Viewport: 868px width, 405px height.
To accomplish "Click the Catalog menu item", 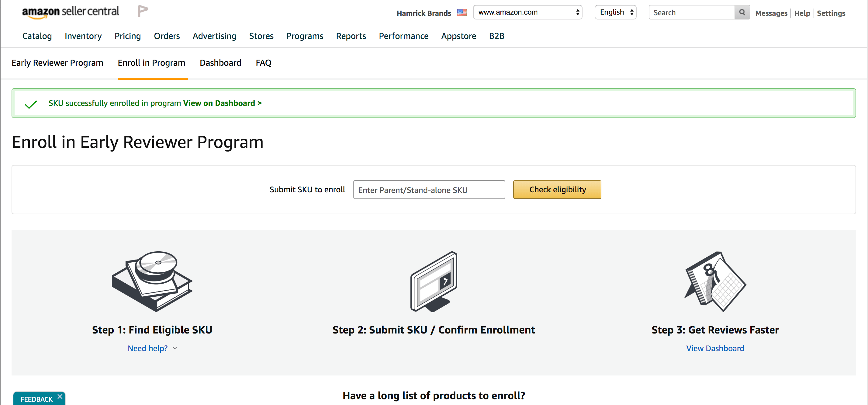I will tap(37, 36).
